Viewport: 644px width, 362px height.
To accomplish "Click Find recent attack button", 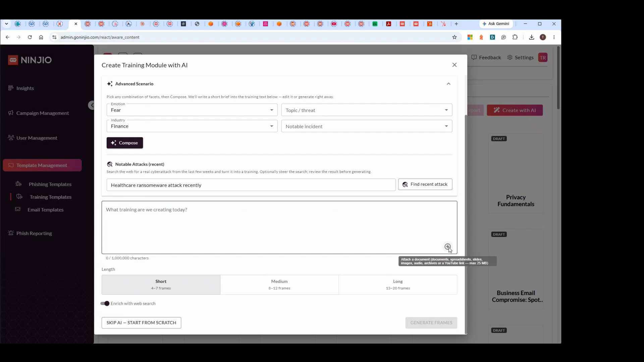I will point(425,184).
